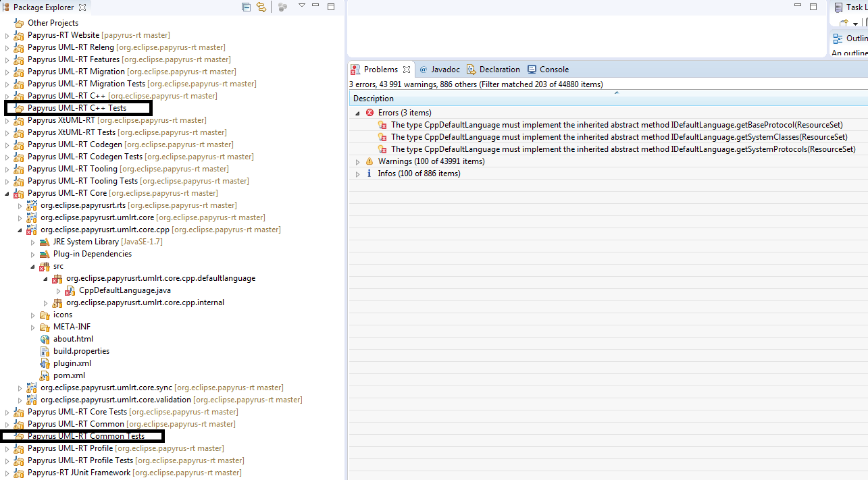Toggle Link with Editor in Package Explorer
This screenshot has width=868, height=480.
(x=261, y=7)
